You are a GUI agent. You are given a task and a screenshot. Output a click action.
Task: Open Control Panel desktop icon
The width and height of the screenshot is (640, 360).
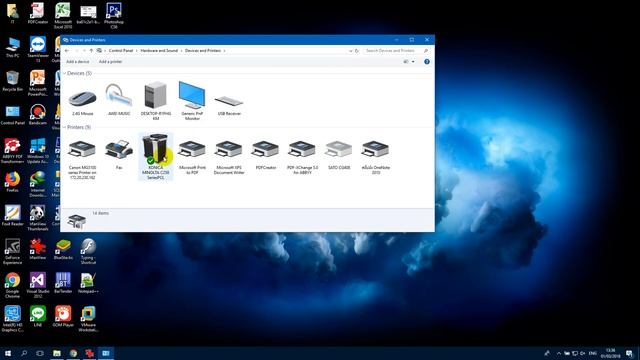12,114
